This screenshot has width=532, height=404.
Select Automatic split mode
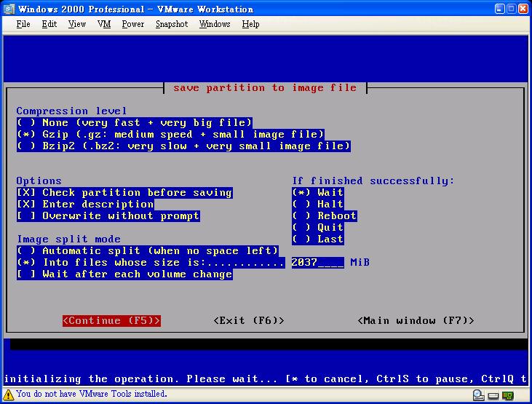pos(148,251)
